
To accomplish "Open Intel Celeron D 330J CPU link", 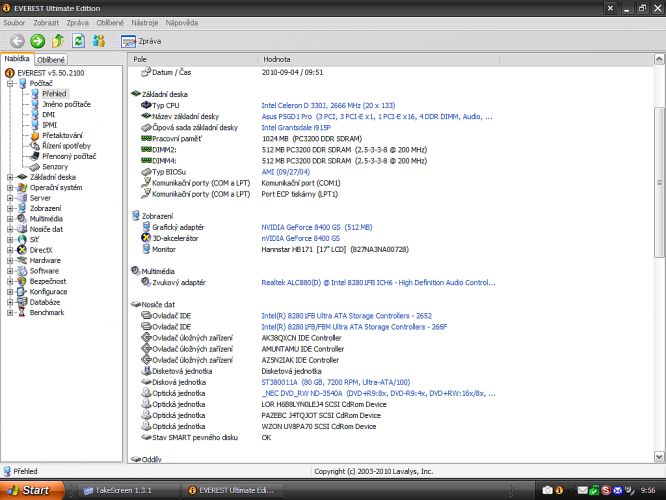I will [328, 105].
